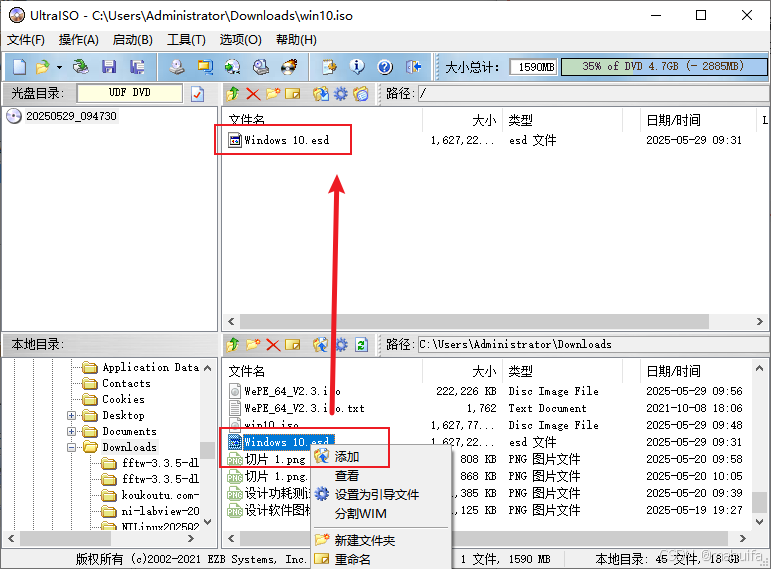Select the Cookies folder in tree

123,399
